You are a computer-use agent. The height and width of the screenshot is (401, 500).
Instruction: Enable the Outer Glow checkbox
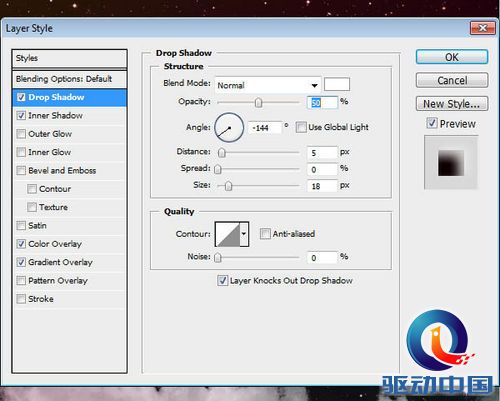pos(21,134)
